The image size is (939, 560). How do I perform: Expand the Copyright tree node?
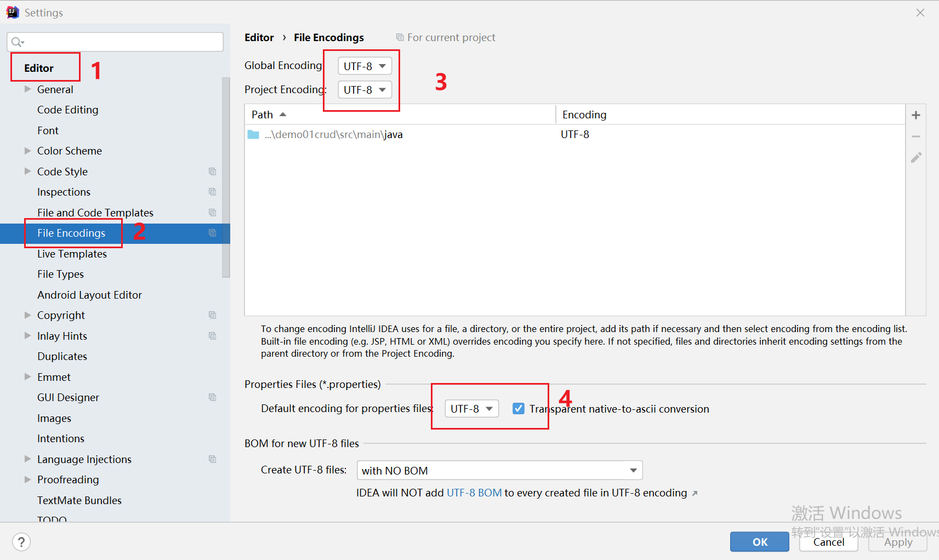[27, 315]
